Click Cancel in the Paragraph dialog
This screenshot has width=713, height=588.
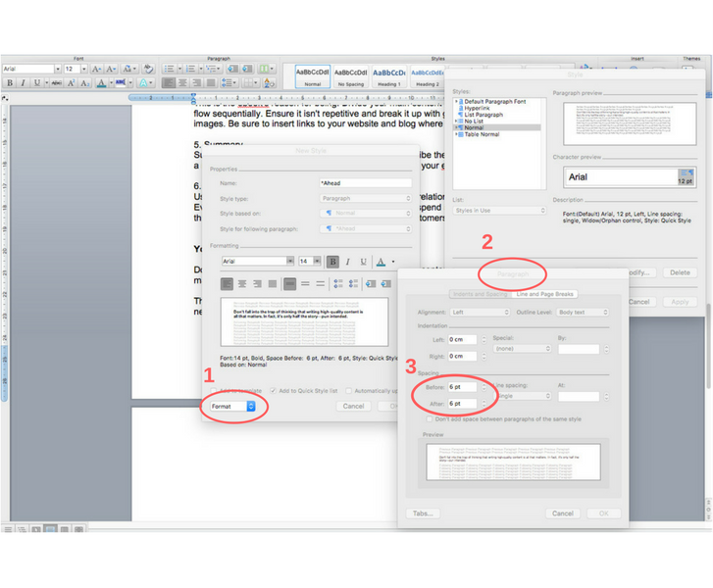(x=563, y=514)
